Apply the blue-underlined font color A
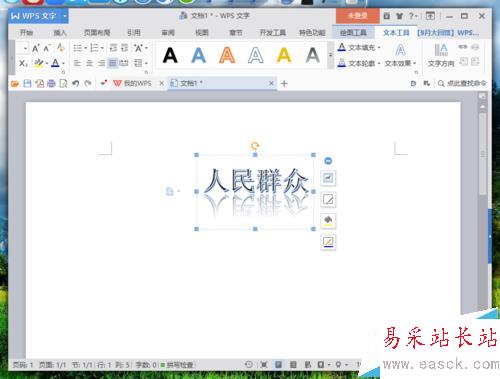 pyautogui.click(x=55, y=63)
